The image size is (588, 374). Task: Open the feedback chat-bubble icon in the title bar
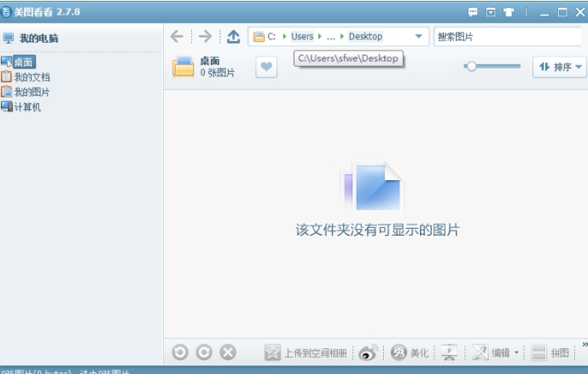pos(473,12)
